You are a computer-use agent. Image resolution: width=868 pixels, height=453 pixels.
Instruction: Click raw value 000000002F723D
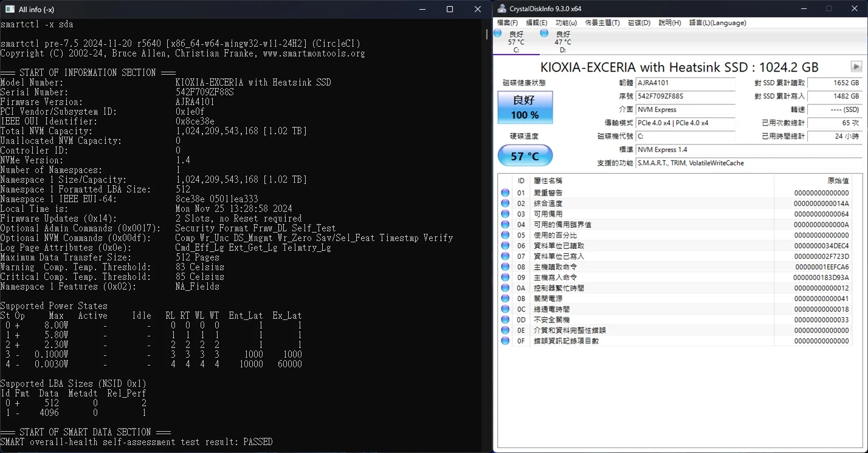[821, 256]
